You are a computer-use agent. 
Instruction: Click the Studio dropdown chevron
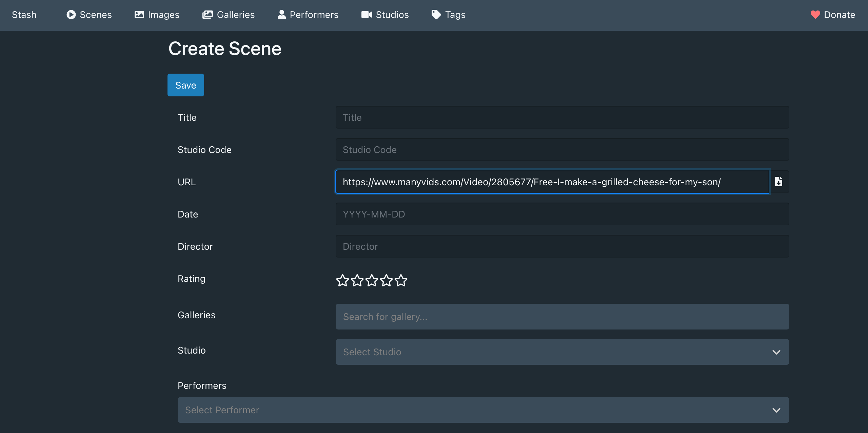[x=776, y=352]
